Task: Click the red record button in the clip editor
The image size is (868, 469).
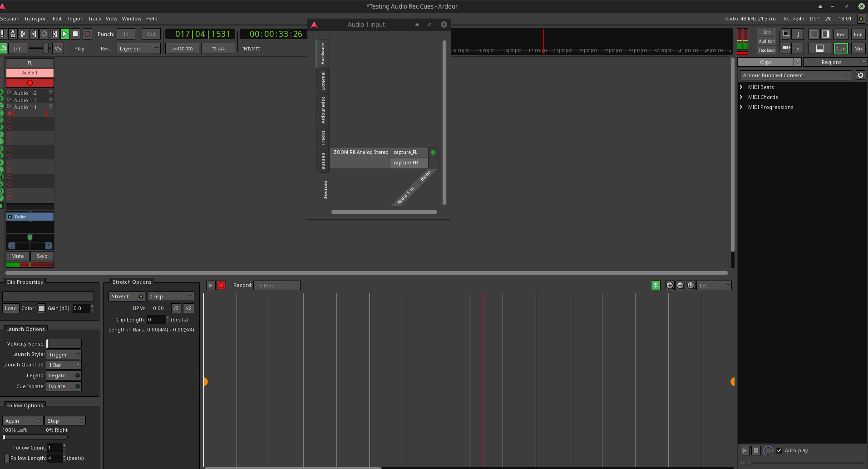Action: click(221, 286)
